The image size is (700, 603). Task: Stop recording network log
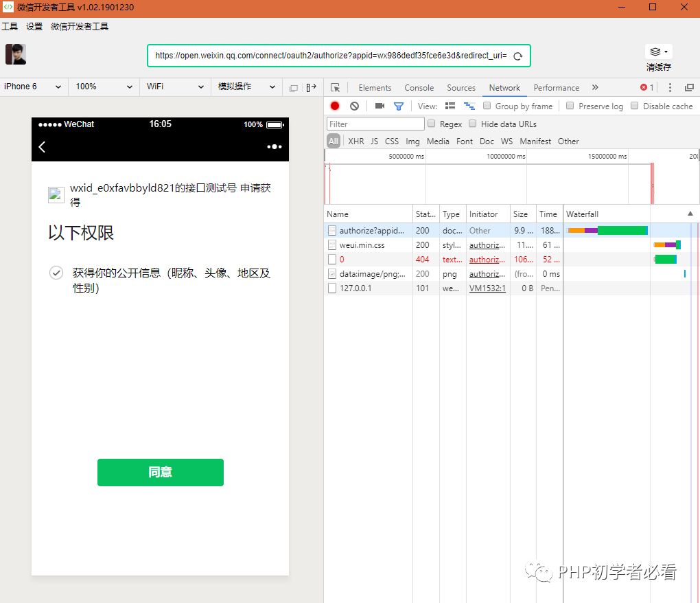(335, 106)
